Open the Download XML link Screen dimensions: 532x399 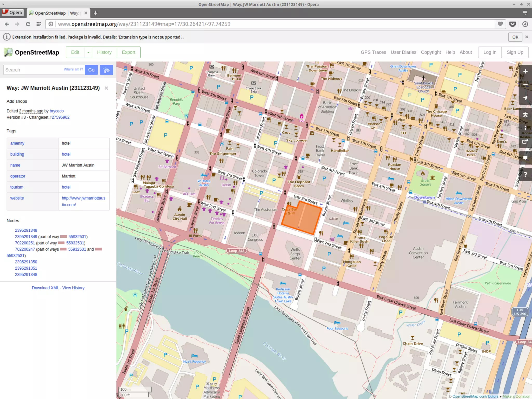click(x=45, y=288)
